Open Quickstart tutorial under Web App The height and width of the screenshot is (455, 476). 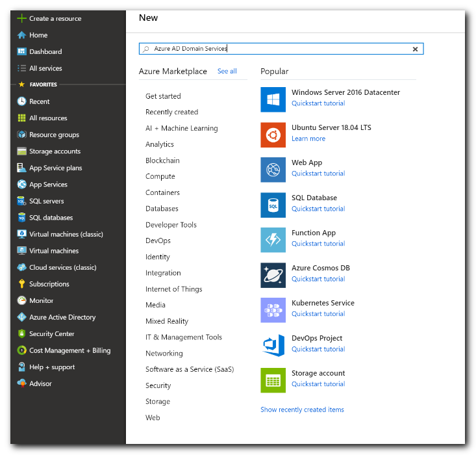318,174
